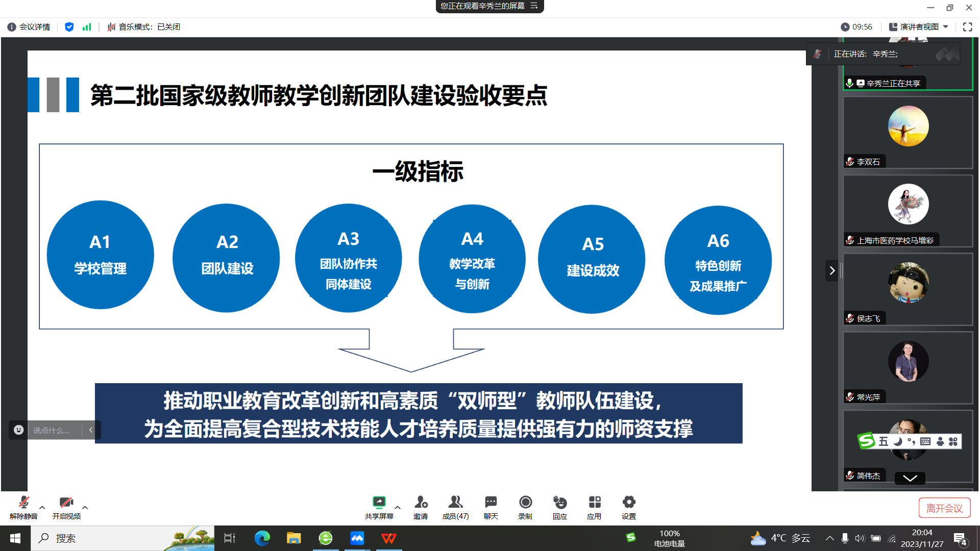Expand the audio options arrow next to unmute
The image size is (980, 551).
[42, 507]
